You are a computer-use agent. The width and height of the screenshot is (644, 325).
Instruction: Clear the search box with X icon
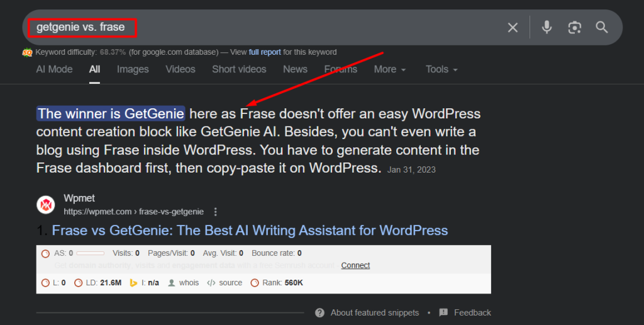(513, 27)
